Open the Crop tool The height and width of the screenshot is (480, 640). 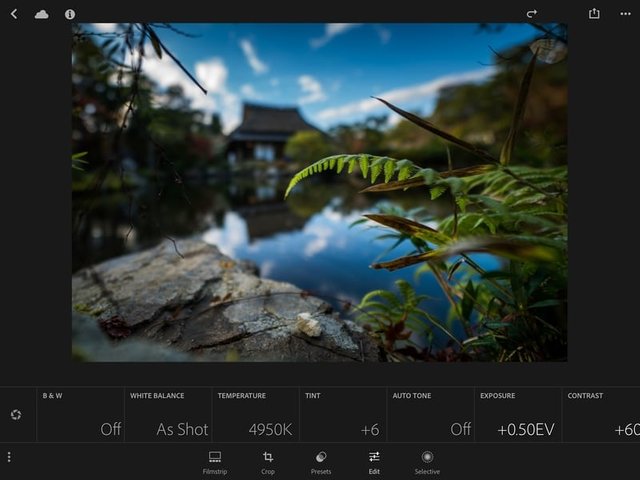click(268, 462)
